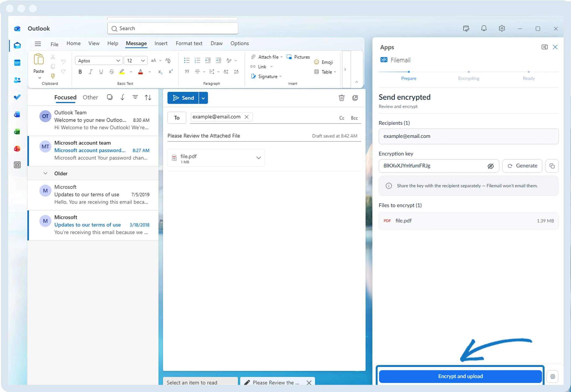Copy the encryption key
Viewport: 571px width, 392px height.
point(552,166)
